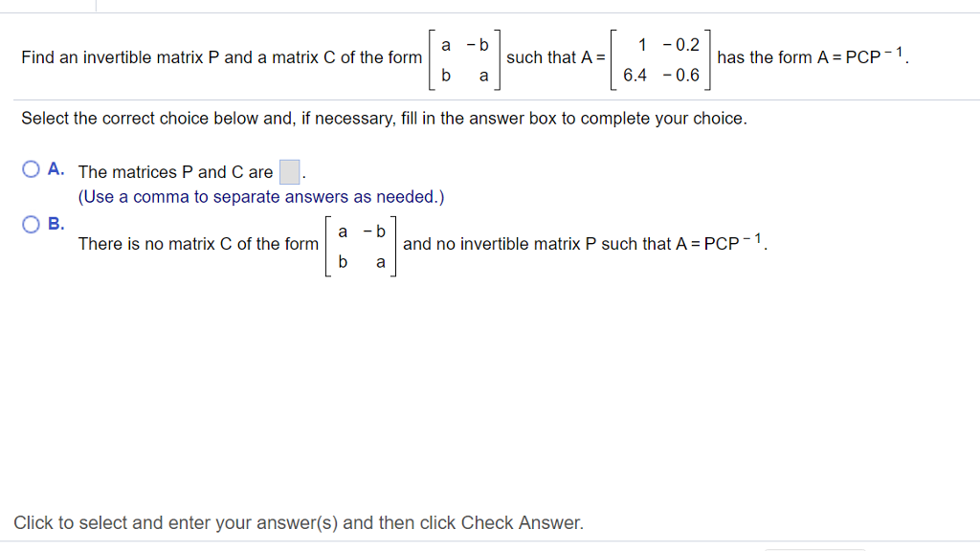The image size is (980, 551).
Task: Select radio button for choice B
Action: [x=31, y=224]
